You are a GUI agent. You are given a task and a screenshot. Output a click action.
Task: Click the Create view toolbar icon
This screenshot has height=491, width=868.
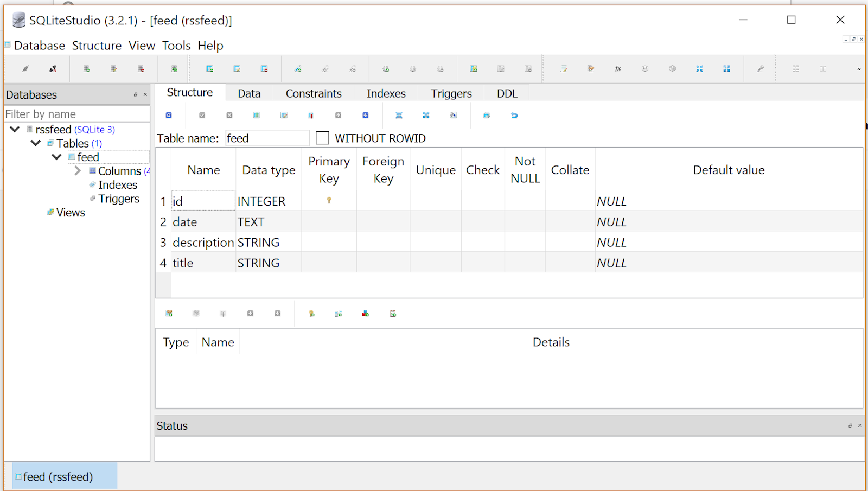click(x=474, y=69)
